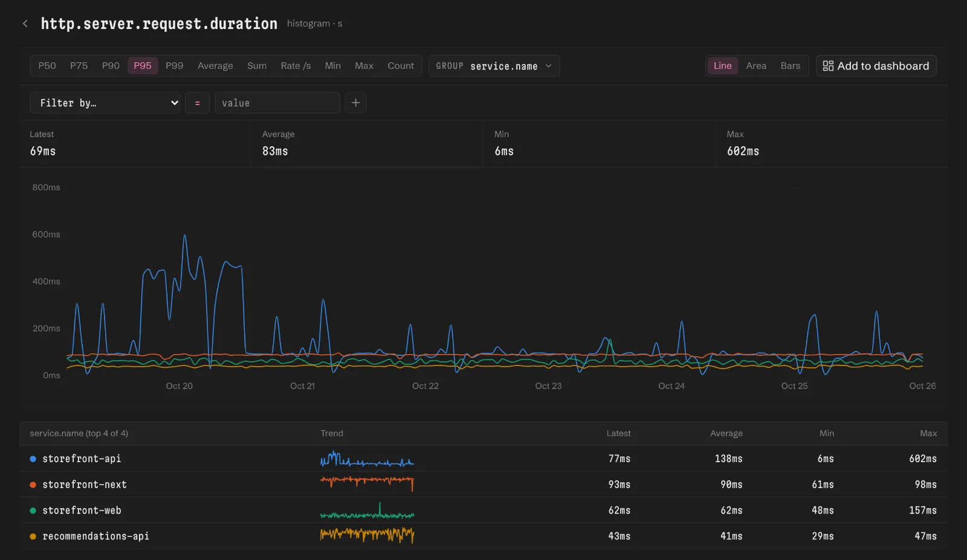
Task: Click the storefront-next orange dot
Action: pyautogui.click(x=33, y=484)
